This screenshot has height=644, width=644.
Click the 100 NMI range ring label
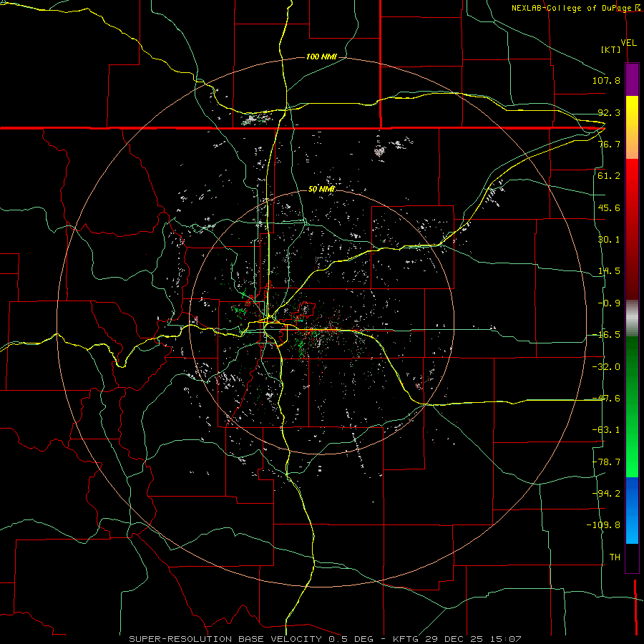click(321, 57)
